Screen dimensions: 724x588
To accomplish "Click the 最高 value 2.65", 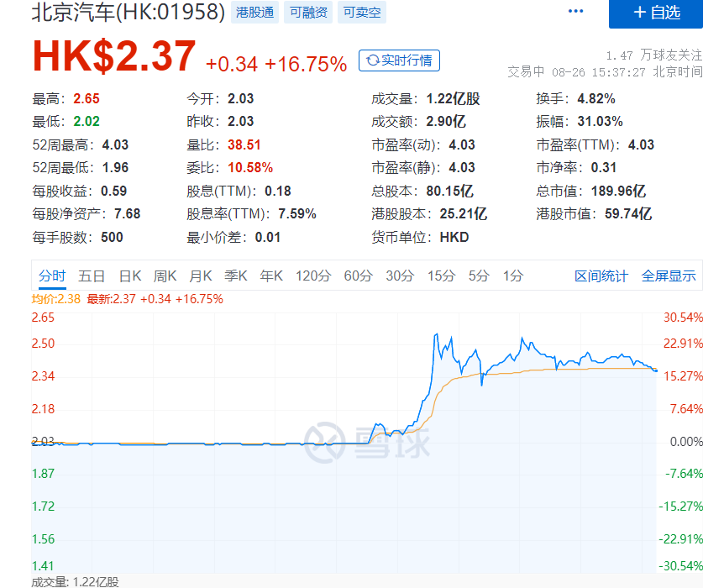I will point(87,98).
